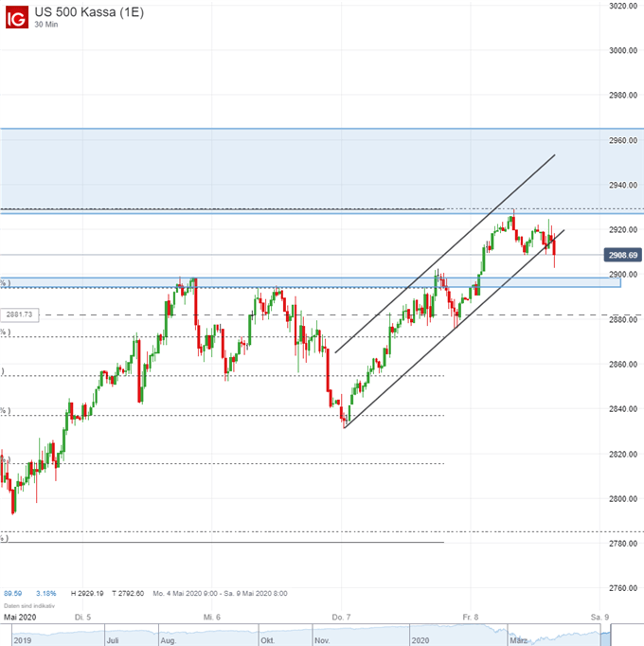
Task: Select the narrow blue zone near 2900
Action: [x=311, y=282]
